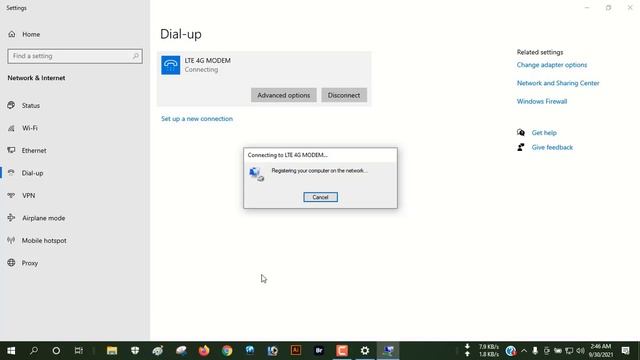Launch Firefox from taskbar

[x=204, y=351]
